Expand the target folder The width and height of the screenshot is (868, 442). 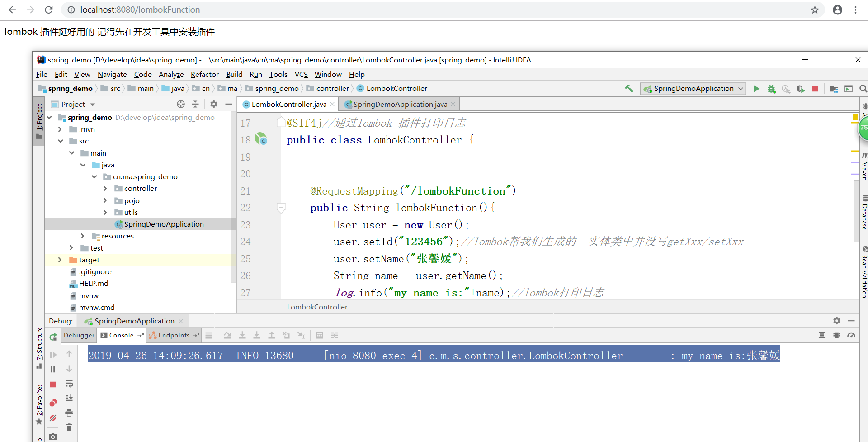[60, 260]
